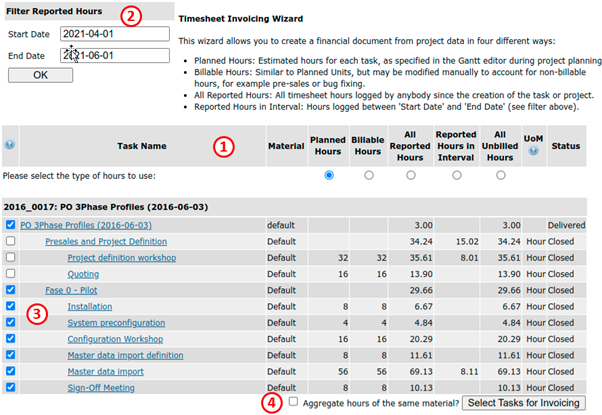Uncheck the PO 3Phase Profiles project checkbox

[x=10, y=226]
